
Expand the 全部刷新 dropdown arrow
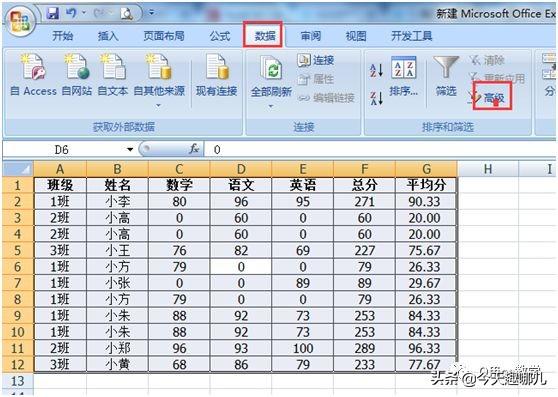(x=271, y=106)
